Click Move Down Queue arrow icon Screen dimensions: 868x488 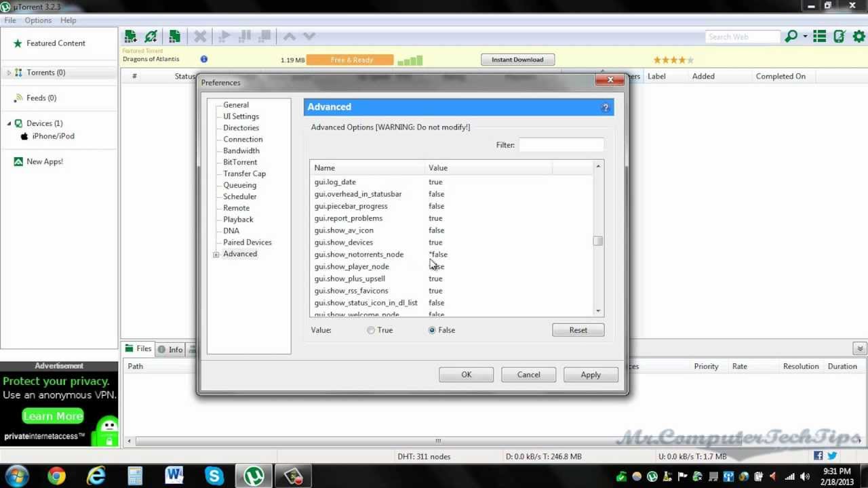coord(309,37)
